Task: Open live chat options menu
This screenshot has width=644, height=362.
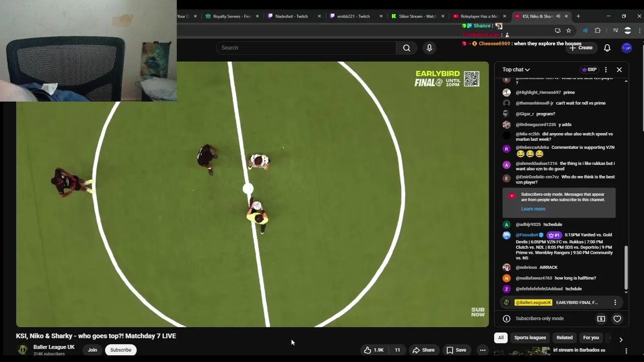Action: tap(606, 69)
